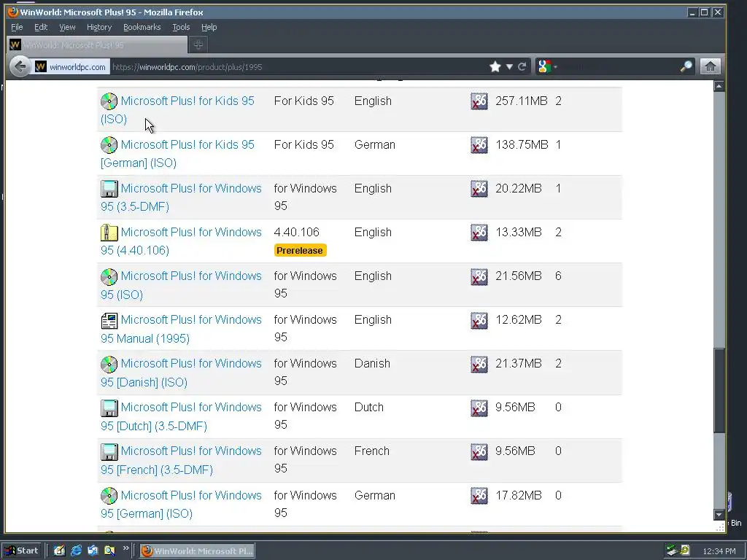The width and height of the screenshot is (747, 560).
Task: Select the WinWorld: Microsoft Plus! 95 tab
Action: (97, 44)
